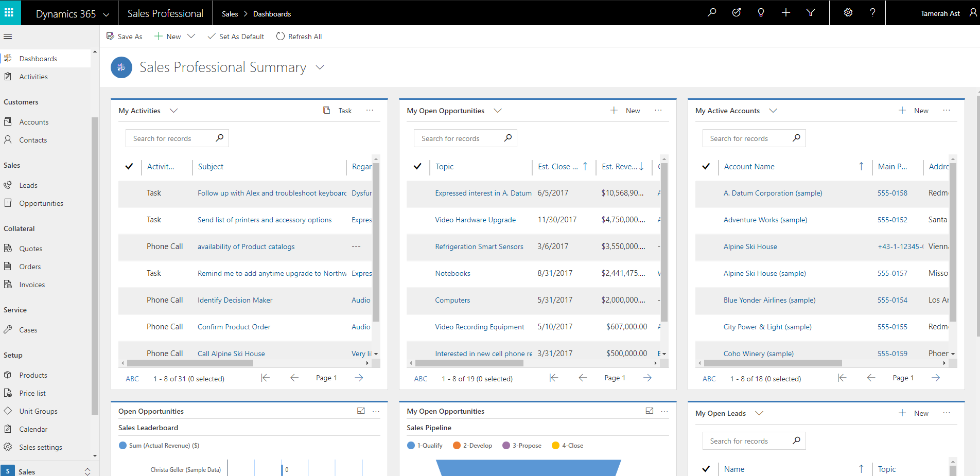Open the Settings gear icon
The height and width of the screenshot is (476, 980).
tap(848, 13)
